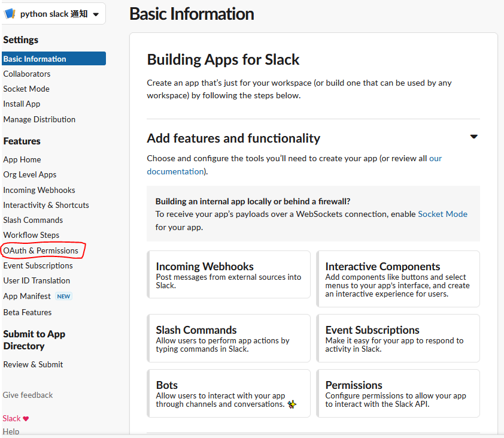Open Review & Submit page

pos(33,365)
